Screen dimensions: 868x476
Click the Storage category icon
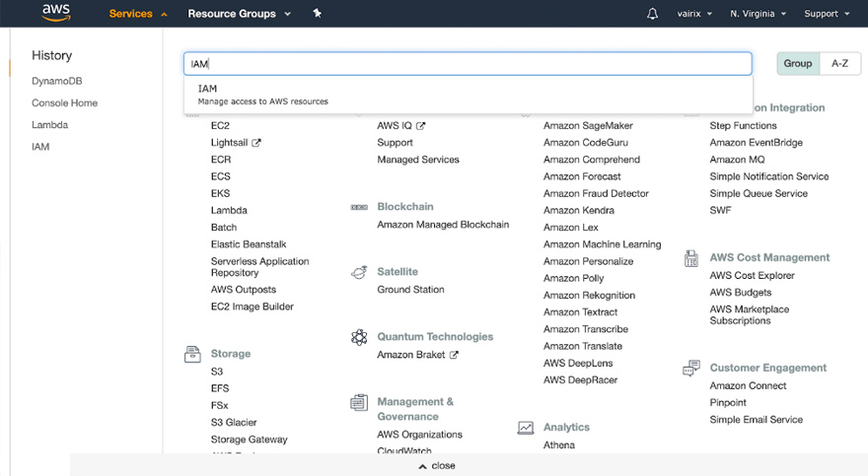[192, 354]
